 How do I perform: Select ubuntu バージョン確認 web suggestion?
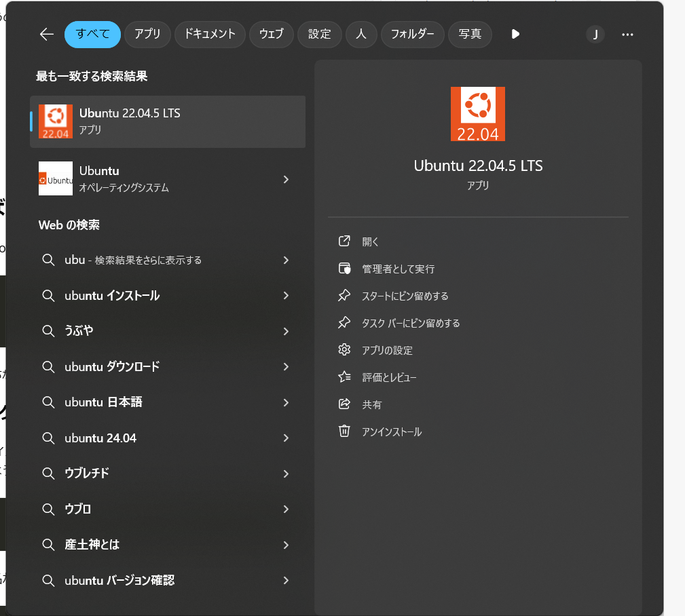click(168, 580)
